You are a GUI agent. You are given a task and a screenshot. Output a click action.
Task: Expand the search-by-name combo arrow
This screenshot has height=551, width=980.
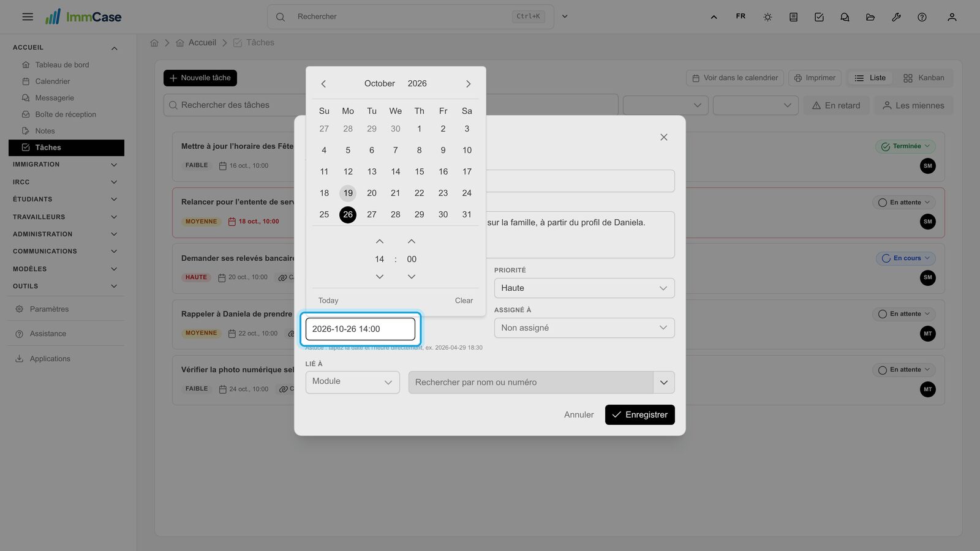coord(664,383)
